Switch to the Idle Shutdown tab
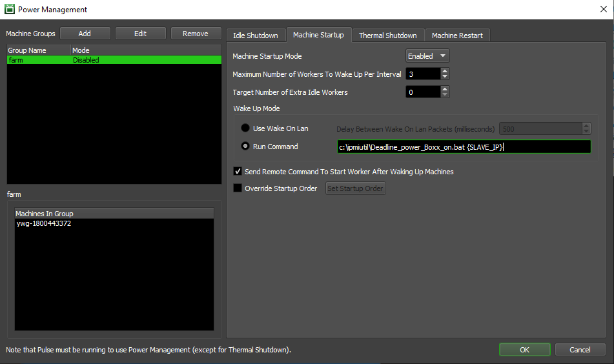Viewport: 614px width, 364px height. click(x=256, y=35)
